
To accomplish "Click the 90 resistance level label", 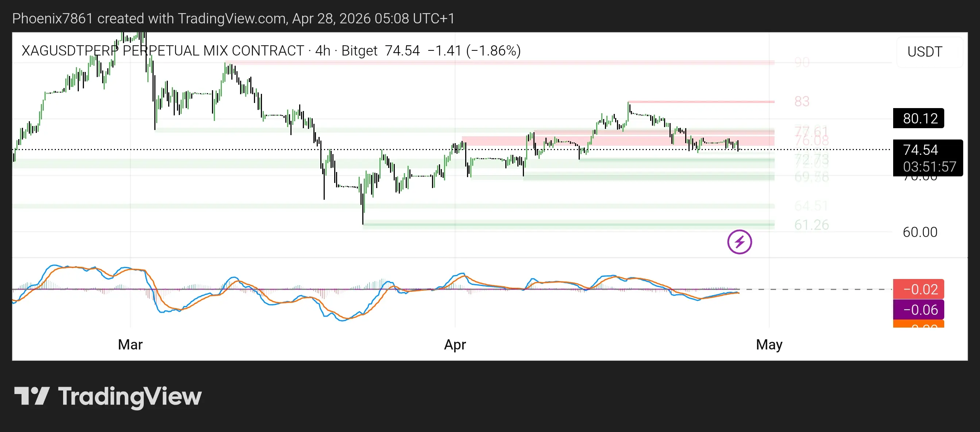I will click(x=802, y=62).
